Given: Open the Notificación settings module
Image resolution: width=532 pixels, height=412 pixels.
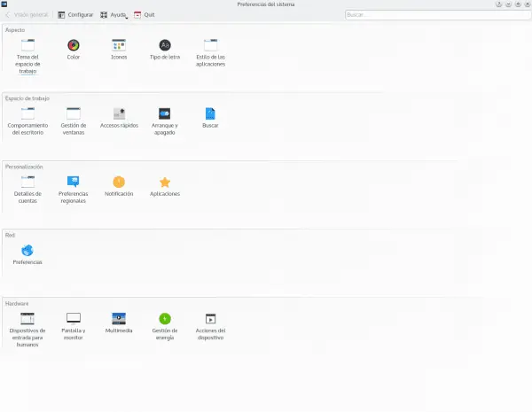Looking at the screenshot, I should [119, 186].
